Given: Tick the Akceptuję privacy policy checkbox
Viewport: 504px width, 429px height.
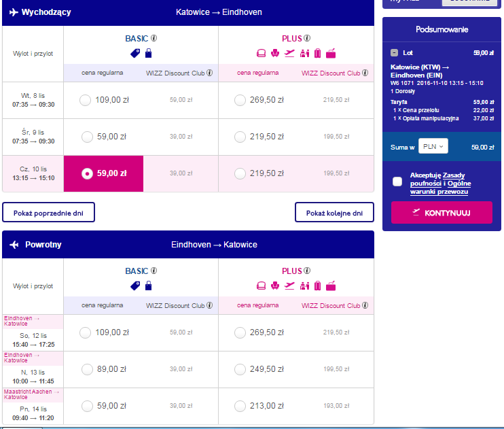Looking at the screenshot, I should [x=397, y=182].
